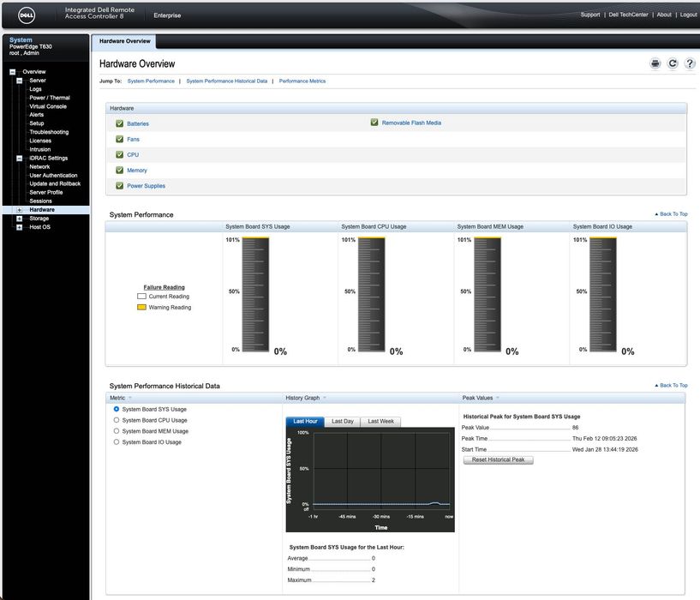
Task: Refresh the page with the reload icon
Action: click(673, 63)
